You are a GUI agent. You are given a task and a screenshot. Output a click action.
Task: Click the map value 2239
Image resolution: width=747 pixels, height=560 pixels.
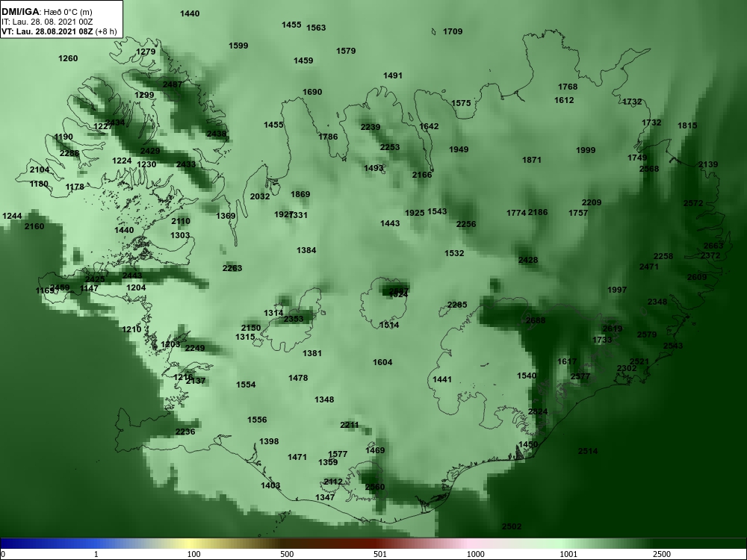click(371, 127)
